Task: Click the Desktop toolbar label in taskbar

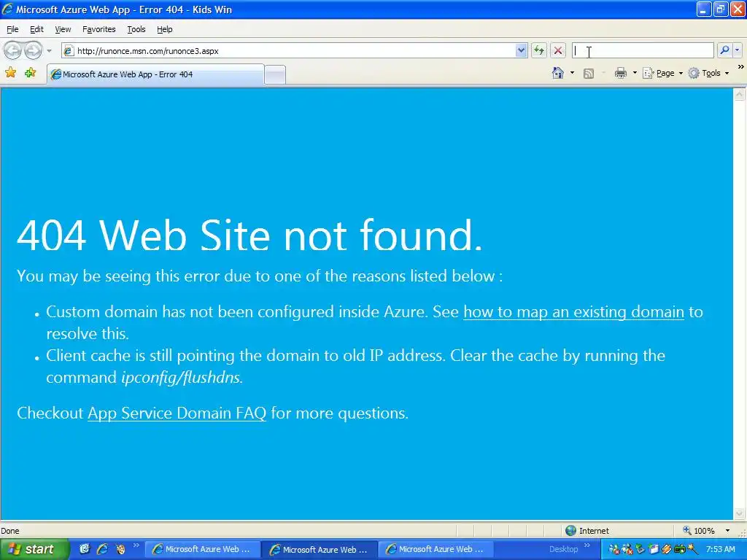Action: click(564, 549)
